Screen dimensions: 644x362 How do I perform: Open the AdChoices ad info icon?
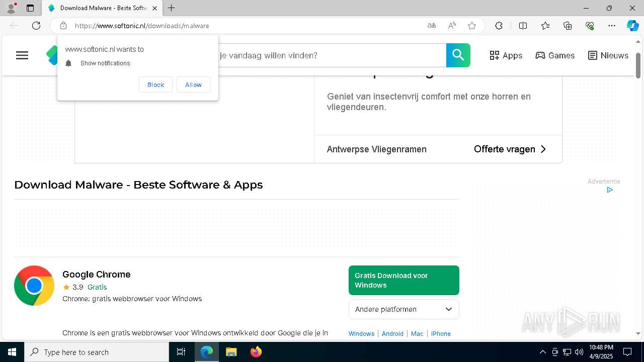point(610,190)
